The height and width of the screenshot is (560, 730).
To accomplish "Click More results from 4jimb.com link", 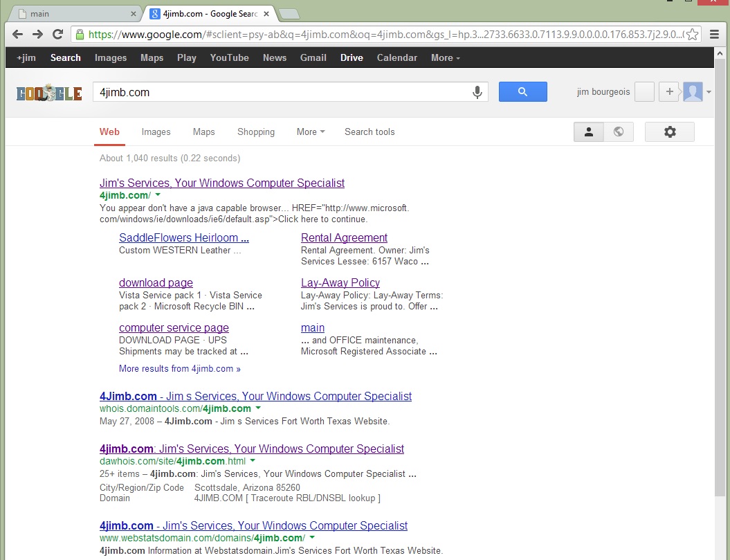I will (x=179, y=368).
